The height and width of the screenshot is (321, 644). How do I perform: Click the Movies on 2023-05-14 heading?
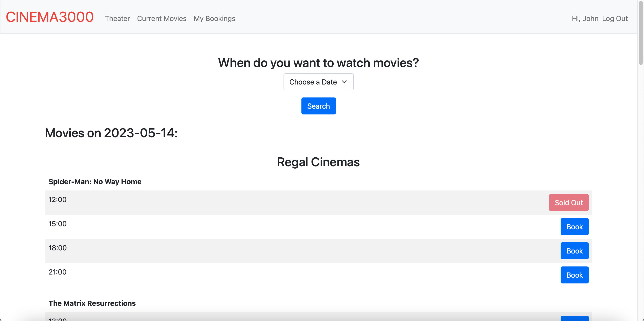point(111,133)
